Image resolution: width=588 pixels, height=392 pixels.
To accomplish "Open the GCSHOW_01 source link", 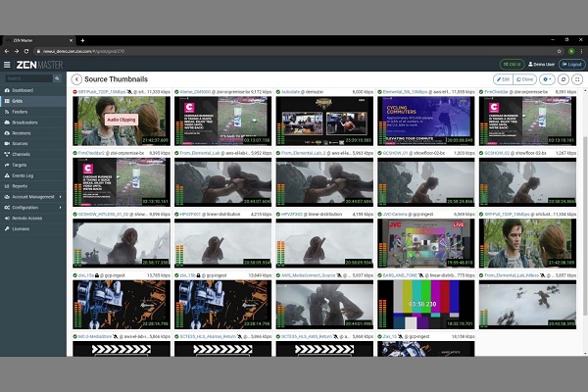I will pos(395,153).
